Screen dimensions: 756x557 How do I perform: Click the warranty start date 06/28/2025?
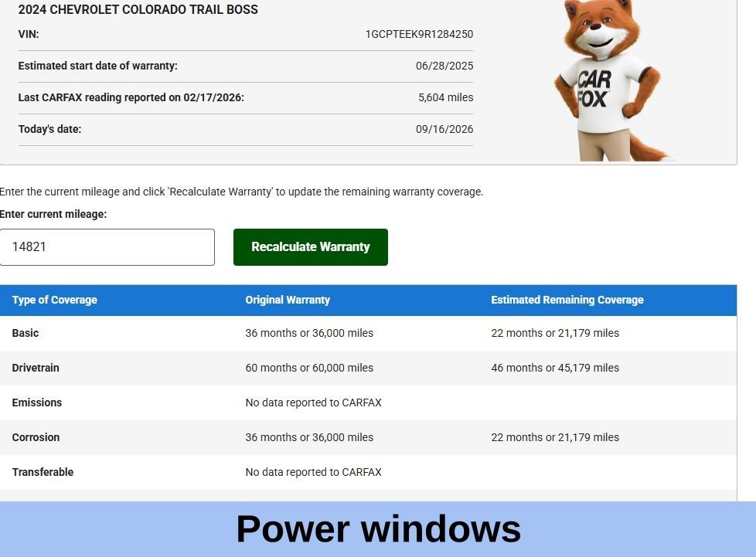(x=444, y=66)
